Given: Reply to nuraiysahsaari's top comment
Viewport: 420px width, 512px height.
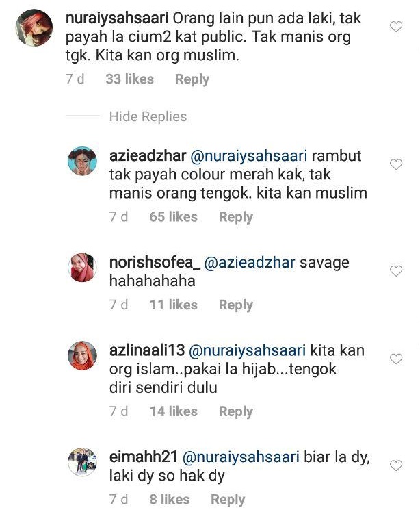Looking at the screenshot, I should pos(192,79).
